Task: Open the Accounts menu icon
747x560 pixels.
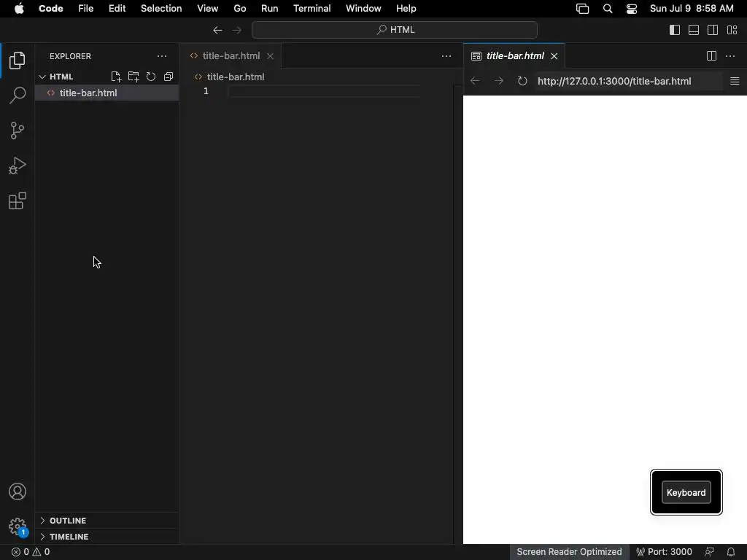Action: pyautogui.click(x=18, y=492)
